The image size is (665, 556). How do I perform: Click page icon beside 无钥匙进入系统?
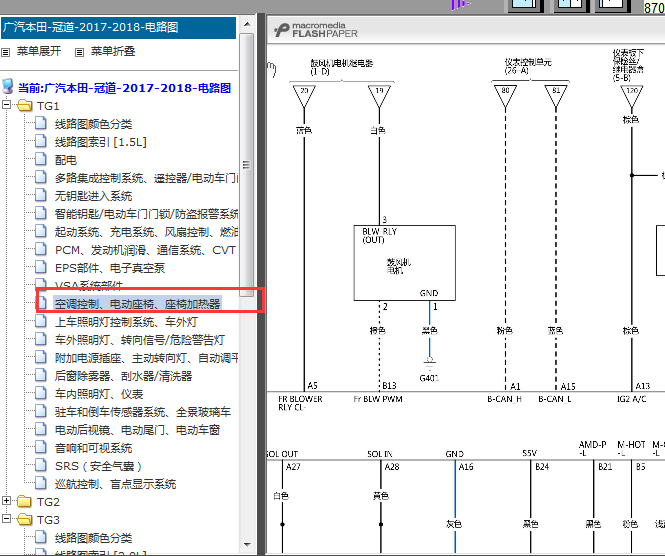(41, 195)
